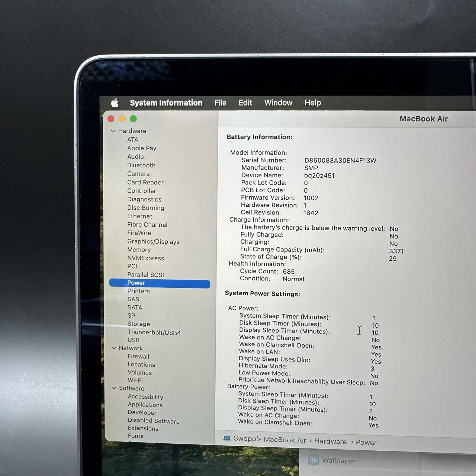The width and height of the screenshot is (476, 476).
Task: Click the laptop icon in the path bar
Action: [x=227, y=438]
